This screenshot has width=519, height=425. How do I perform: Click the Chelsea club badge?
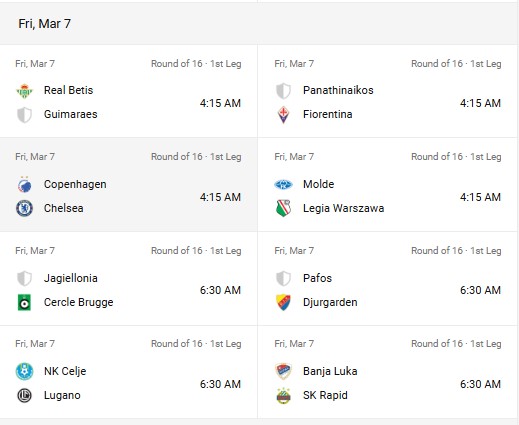point(24,208)
